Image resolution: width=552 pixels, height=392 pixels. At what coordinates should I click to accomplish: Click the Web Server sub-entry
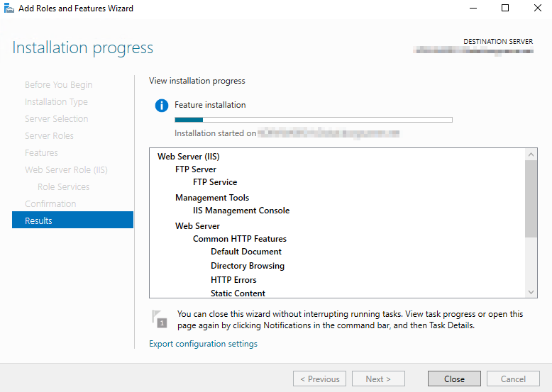pyautogui.click(x=197, y=226)
